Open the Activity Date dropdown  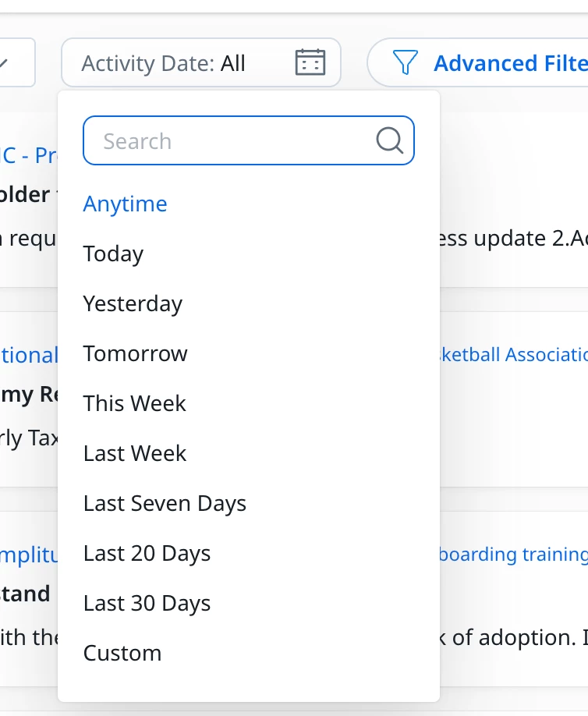(x=201, y=62)
